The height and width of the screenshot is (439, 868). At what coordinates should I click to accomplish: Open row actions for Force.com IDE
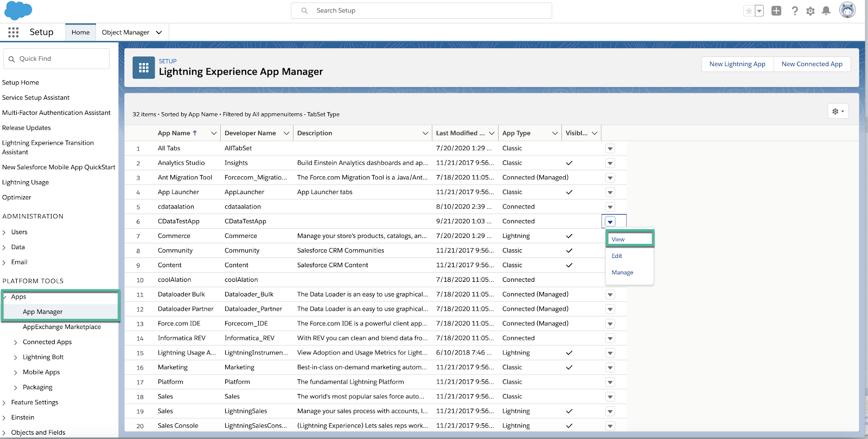click(x=610, y=324)
